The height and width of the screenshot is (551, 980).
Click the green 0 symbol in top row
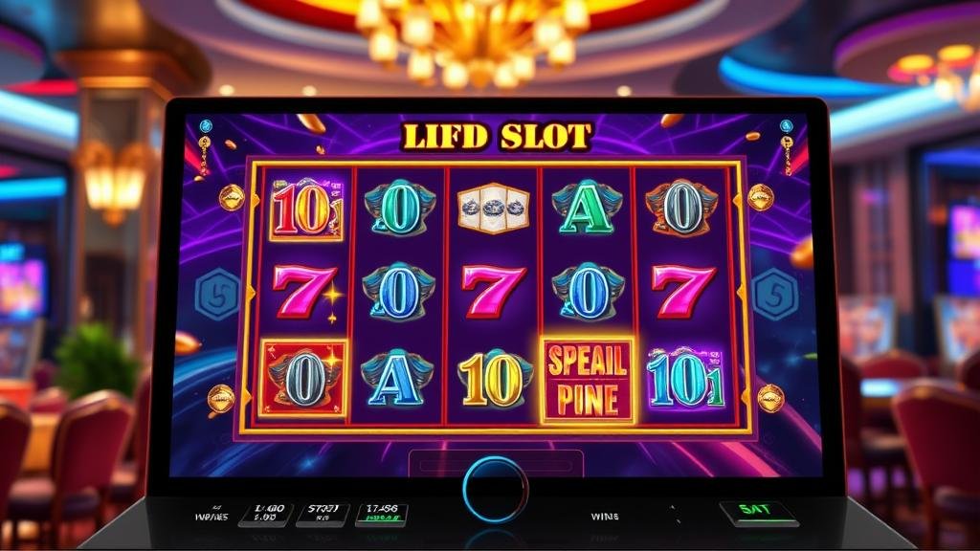399,209
